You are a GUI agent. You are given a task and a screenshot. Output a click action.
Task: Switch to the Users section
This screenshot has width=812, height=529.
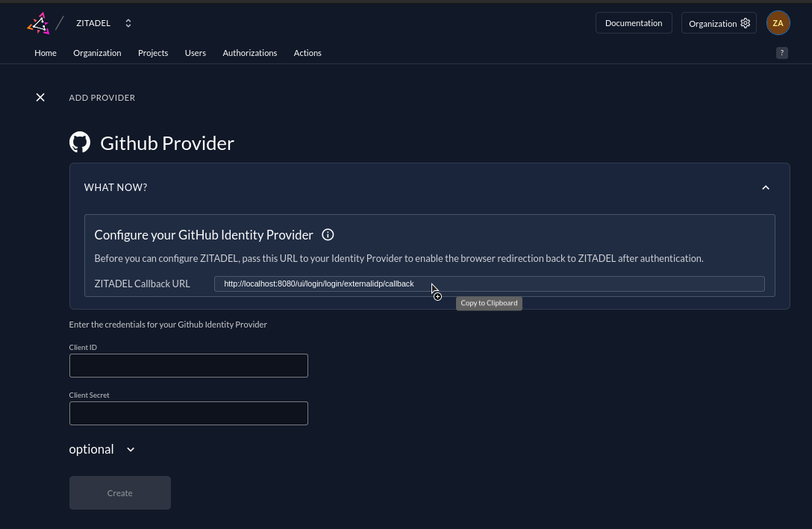point(195,52)
